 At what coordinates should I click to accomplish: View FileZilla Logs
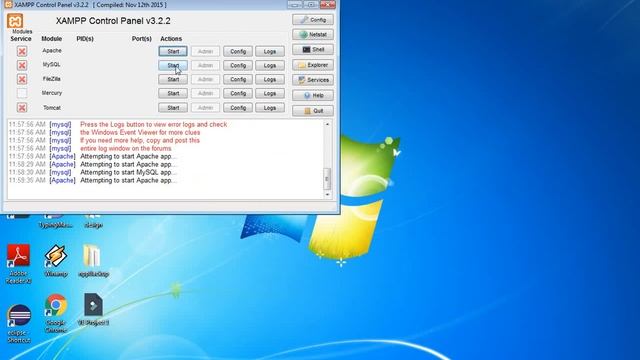(270, 79)
